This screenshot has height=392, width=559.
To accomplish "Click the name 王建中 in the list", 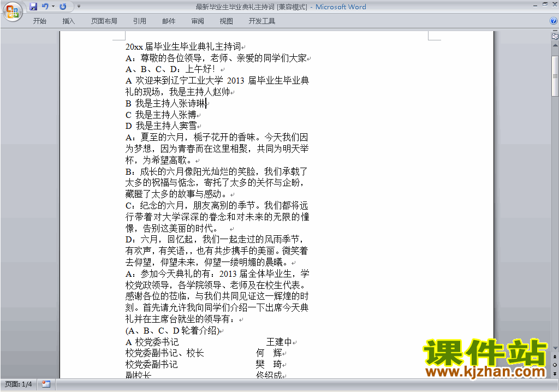I will point(279,342).
